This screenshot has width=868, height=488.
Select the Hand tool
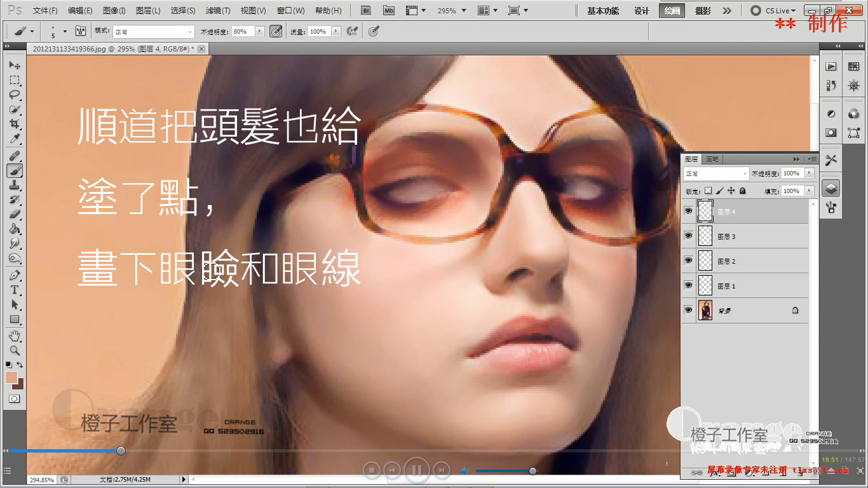coord(15,336)
